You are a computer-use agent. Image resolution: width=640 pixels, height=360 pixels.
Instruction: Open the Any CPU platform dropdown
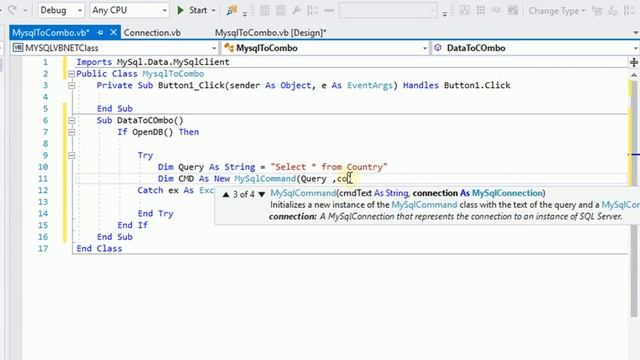(x=129, y=10)
